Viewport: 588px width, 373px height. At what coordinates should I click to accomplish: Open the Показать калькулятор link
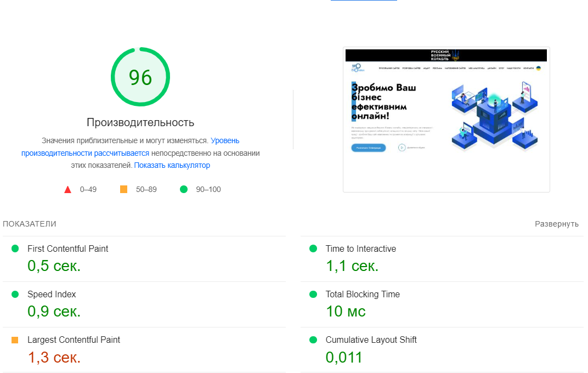(x=172, y=165)
